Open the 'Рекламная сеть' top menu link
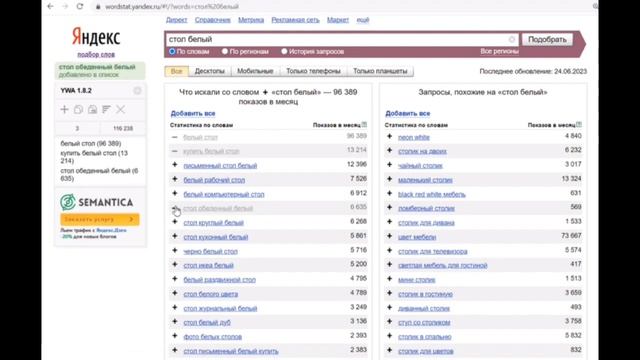640x360 pixels. [x=296, y=20]
